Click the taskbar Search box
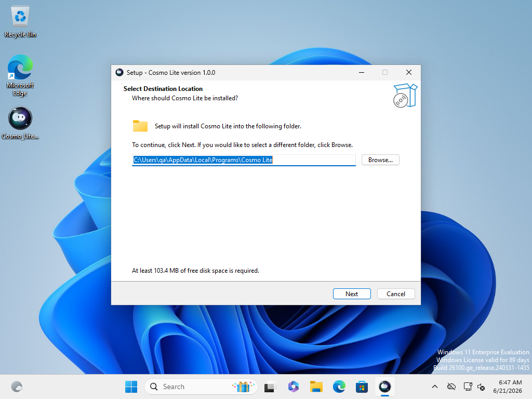 (x=201, y=387)
